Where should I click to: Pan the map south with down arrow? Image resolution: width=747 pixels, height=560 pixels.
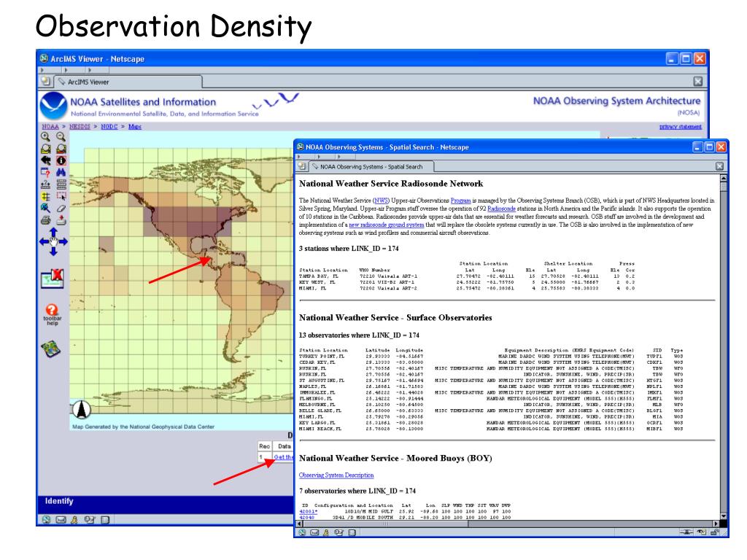[x=53, y=251]
